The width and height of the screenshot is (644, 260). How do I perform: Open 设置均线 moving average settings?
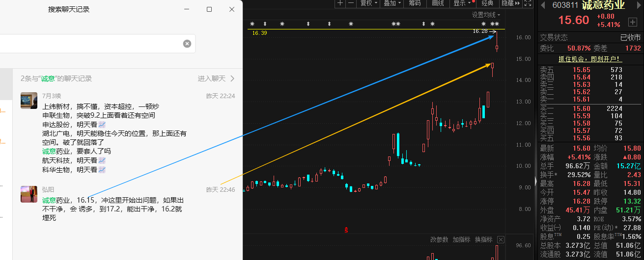point(486,15)
